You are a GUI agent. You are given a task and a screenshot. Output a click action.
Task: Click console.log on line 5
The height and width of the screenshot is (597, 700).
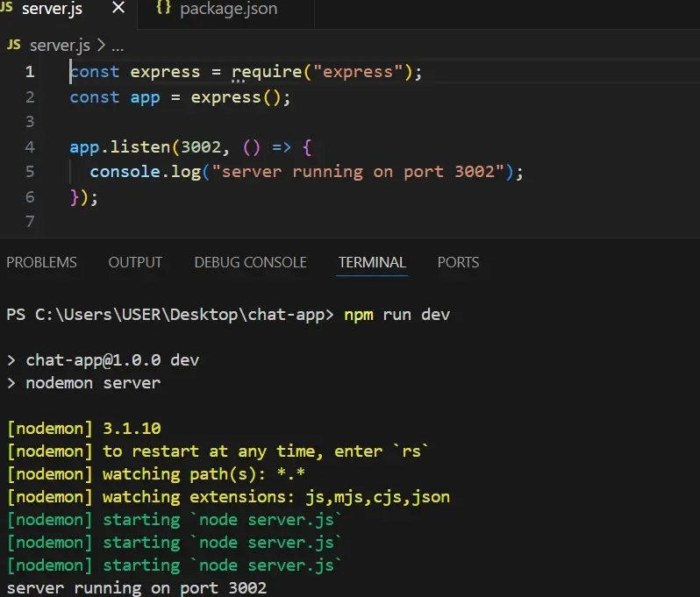pos(146,172)
